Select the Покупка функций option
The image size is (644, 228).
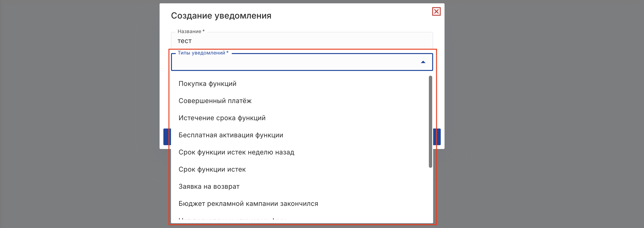(208, 84)
